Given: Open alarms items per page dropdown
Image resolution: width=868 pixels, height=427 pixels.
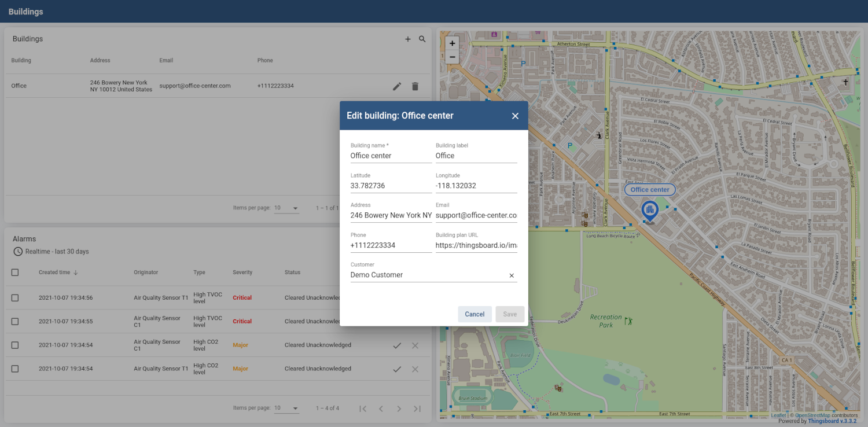Looking at the screenshot, I should 286,408.
